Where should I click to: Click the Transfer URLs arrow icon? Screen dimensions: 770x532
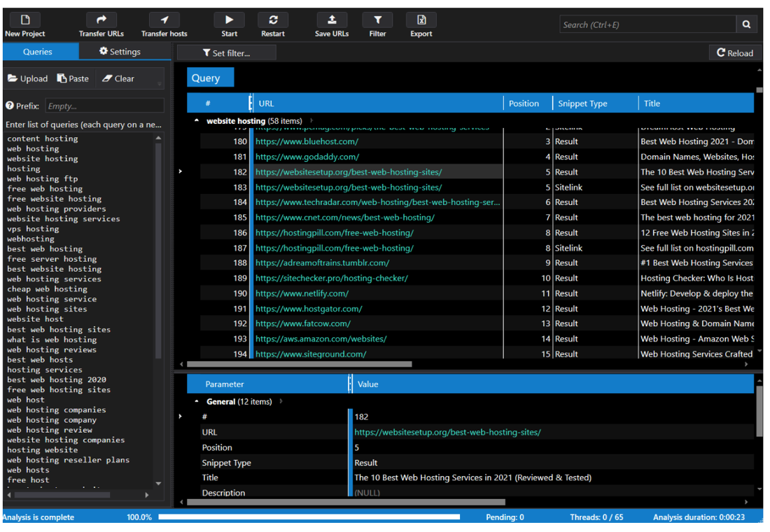pos(101,20)
